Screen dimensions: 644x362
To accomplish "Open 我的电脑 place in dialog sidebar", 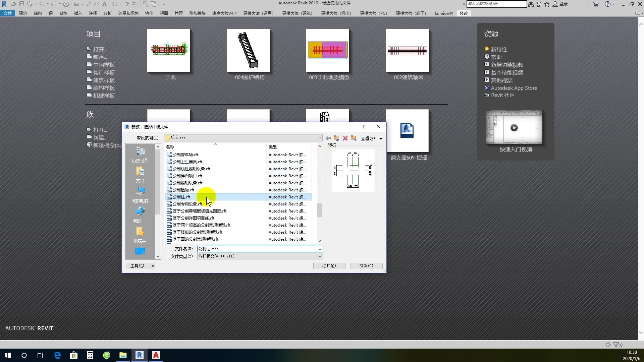I will (140, 195).
